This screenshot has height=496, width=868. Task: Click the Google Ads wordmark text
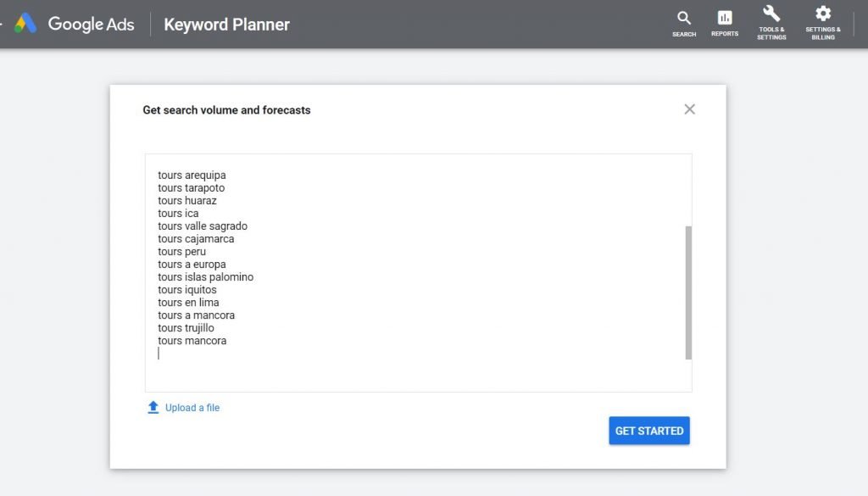(91, 25)
